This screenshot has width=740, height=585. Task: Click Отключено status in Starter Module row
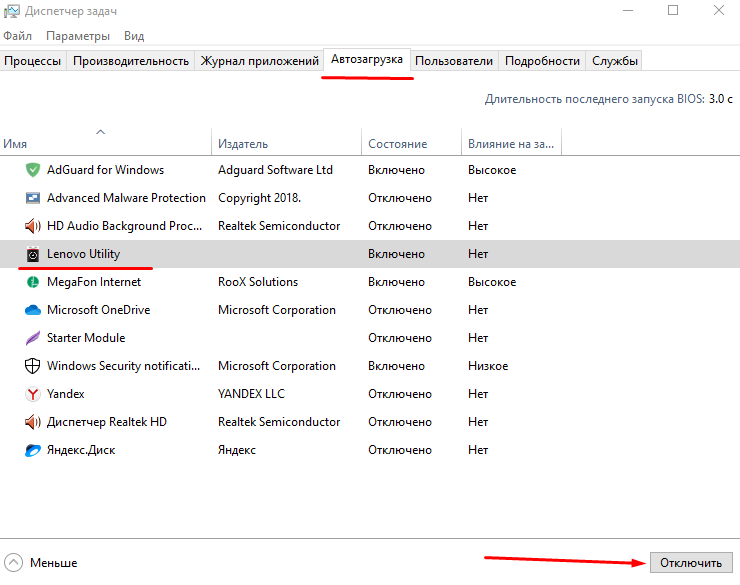click(400, 338)
